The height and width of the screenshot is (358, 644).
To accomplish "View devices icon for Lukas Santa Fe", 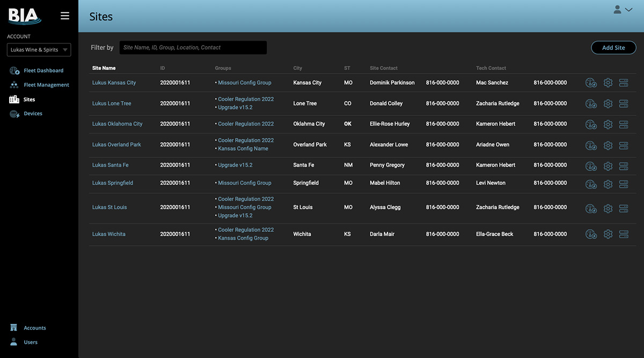I will [x=624, y=166].
